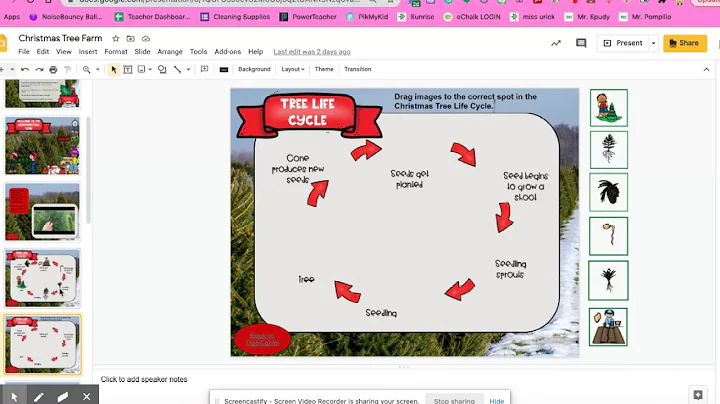
Task: Open the Edit menu
Action: click(43, 52)
